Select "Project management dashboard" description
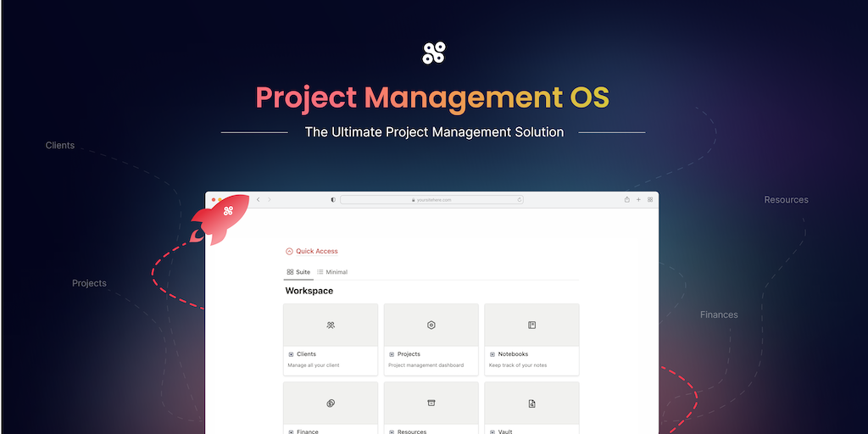This screenshot has height=434, width=868. pos(426,365)
